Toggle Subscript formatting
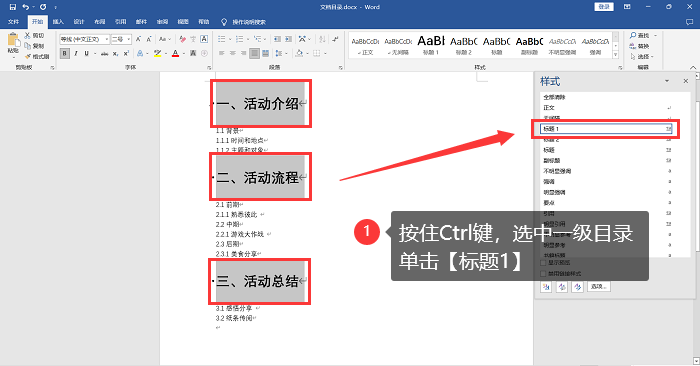The width and height of the screenshot is (700, 366). click(x=116, y=54)
